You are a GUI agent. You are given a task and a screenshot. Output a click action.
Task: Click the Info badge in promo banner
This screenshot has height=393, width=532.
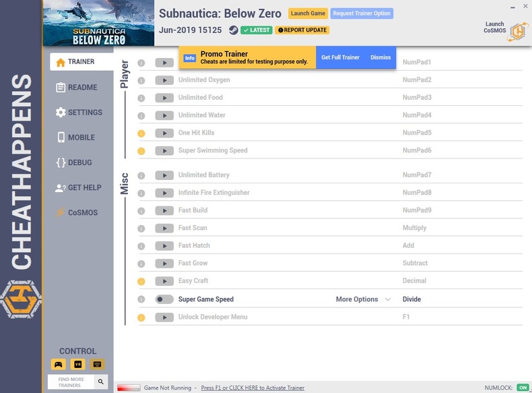[190, 58]
